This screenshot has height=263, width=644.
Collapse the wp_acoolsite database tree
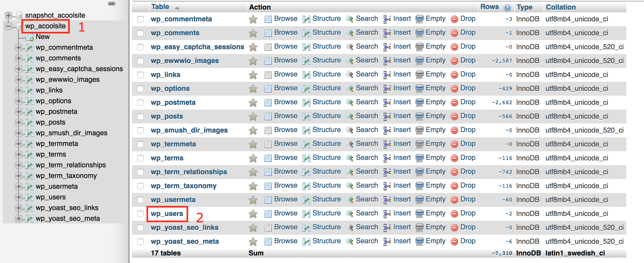click(8, 26)
